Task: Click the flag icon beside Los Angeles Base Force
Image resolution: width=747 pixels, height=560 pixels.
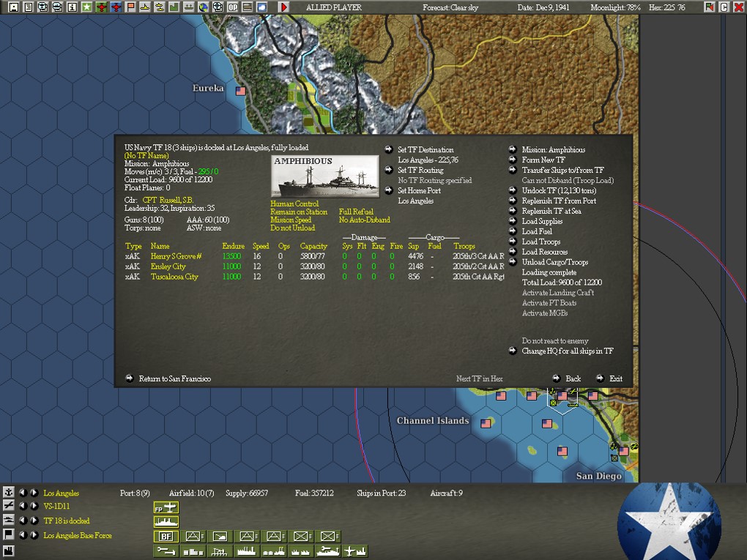Action: click(x=9, y=534)
